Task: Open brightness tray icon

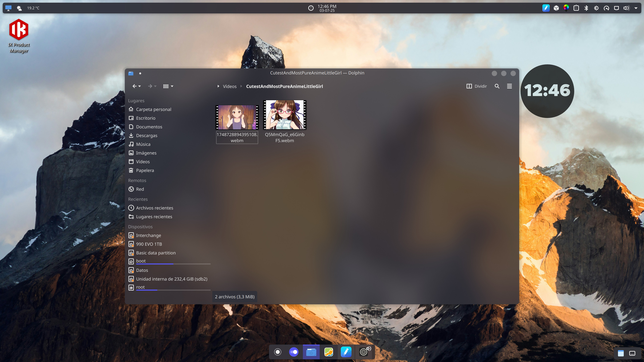Action: click(x=597, y=8)
